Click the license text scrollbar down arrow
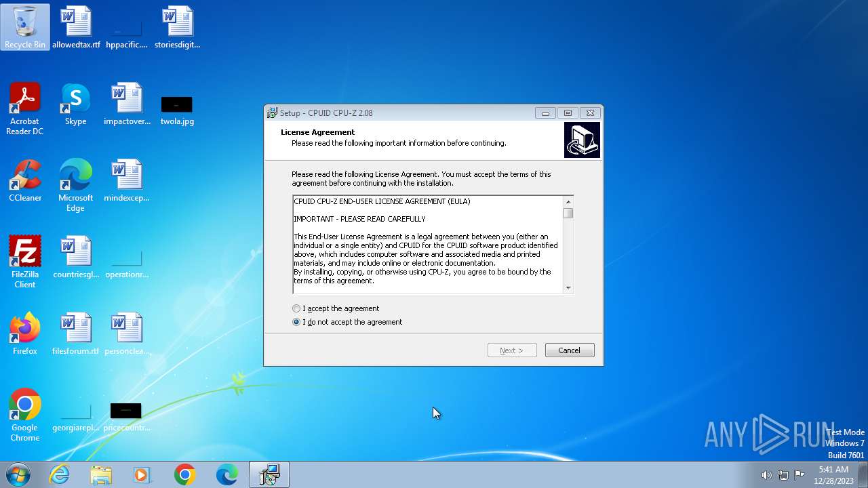 click(x=568, y=287)
